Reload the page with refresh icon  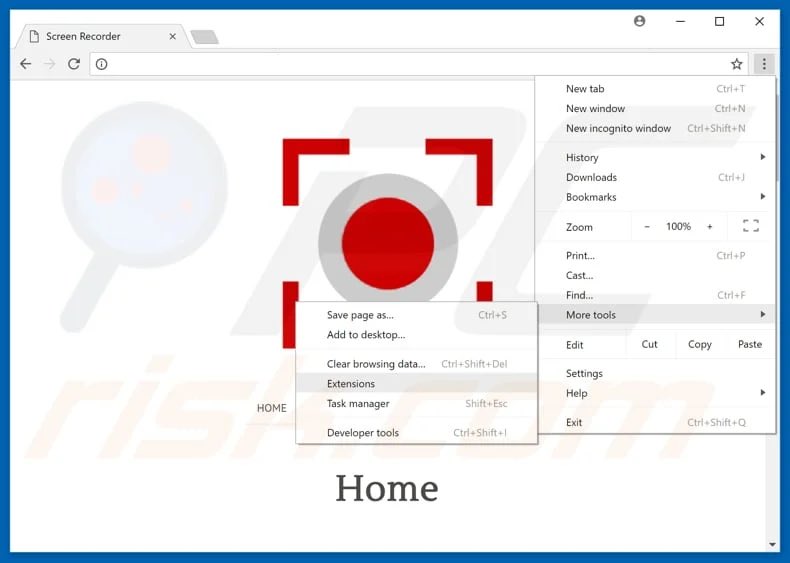coord(74,64)
